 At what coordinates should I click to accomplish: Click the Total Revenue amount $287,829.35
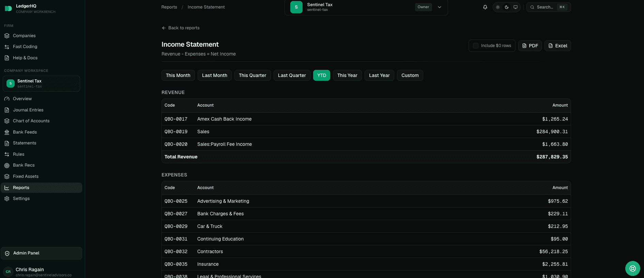(552, 157)
